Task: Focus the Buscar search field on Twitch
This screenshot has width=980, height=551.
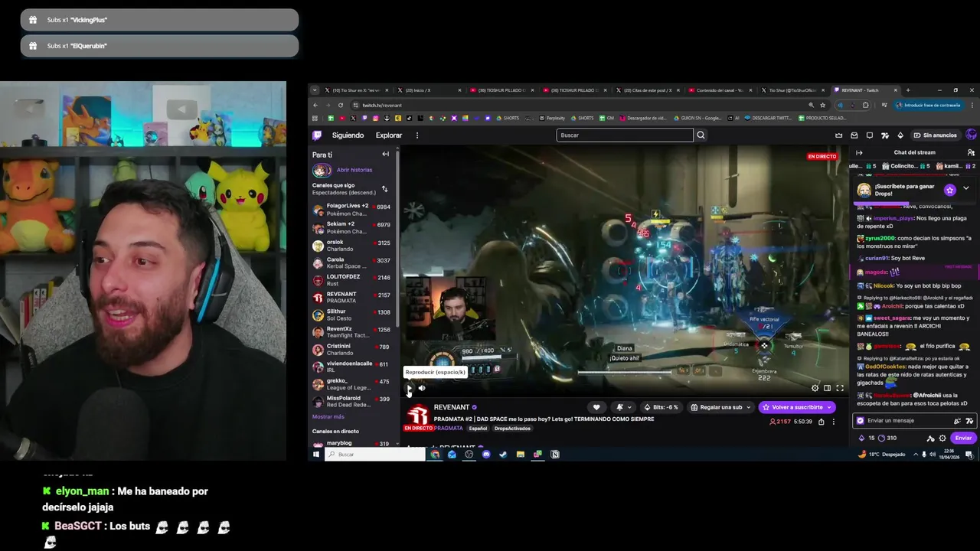Action: point(624,135)
